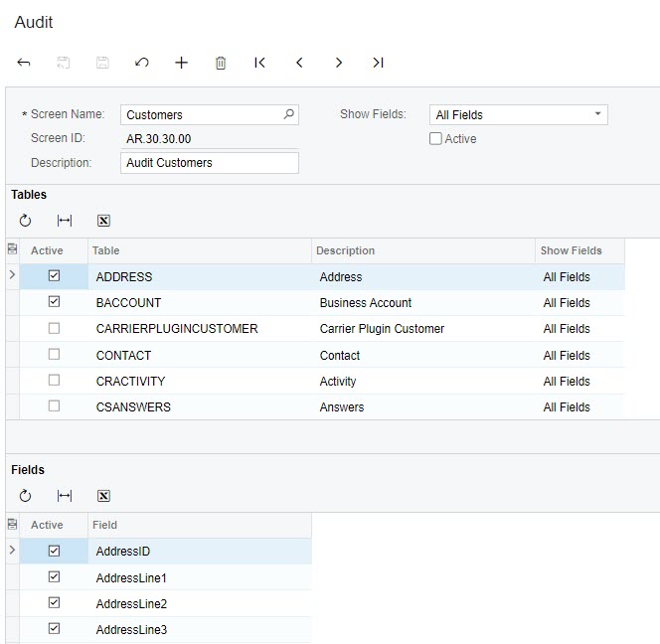This screenshot has height=644, width=660.
Task: Select the CARRIERPLUGINCUSTOMER table cell
Action: (x=200, y=329)
